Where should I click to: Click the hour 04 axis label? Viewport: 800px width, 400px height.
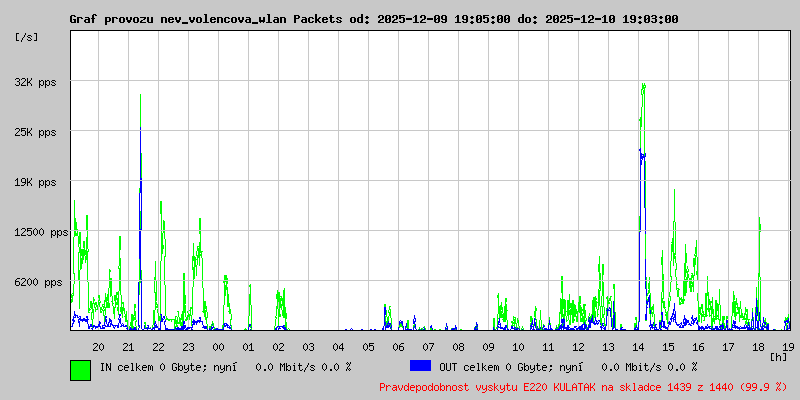coord(339,347)
